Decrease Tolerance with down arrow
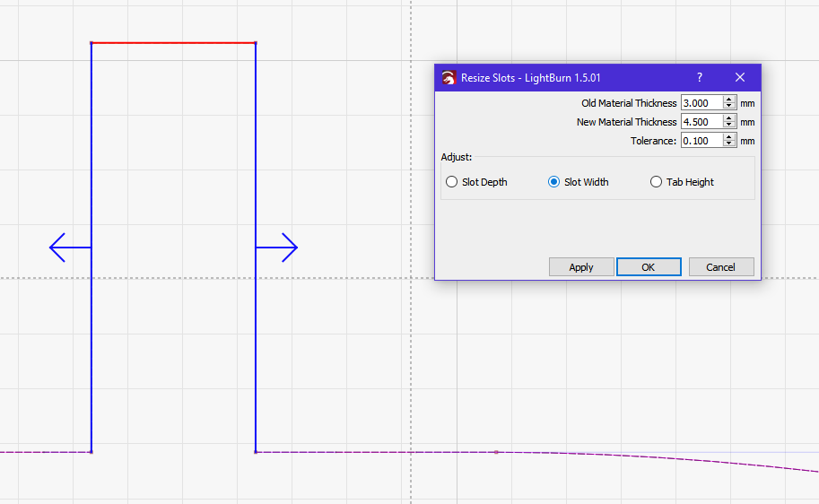Viewport: 819px width, 504px height. [729, 143]
